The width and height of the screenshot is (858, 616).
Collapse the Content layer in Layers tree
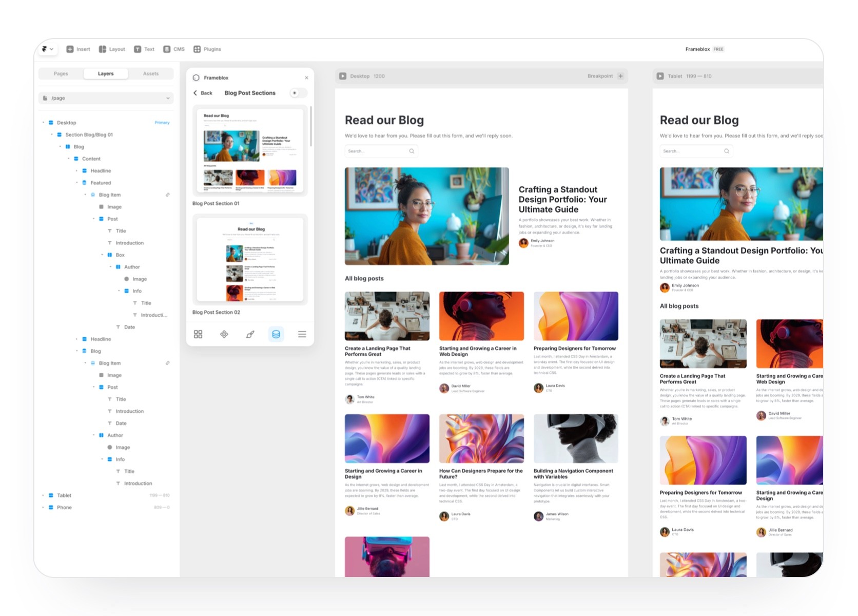coord(69,159)
